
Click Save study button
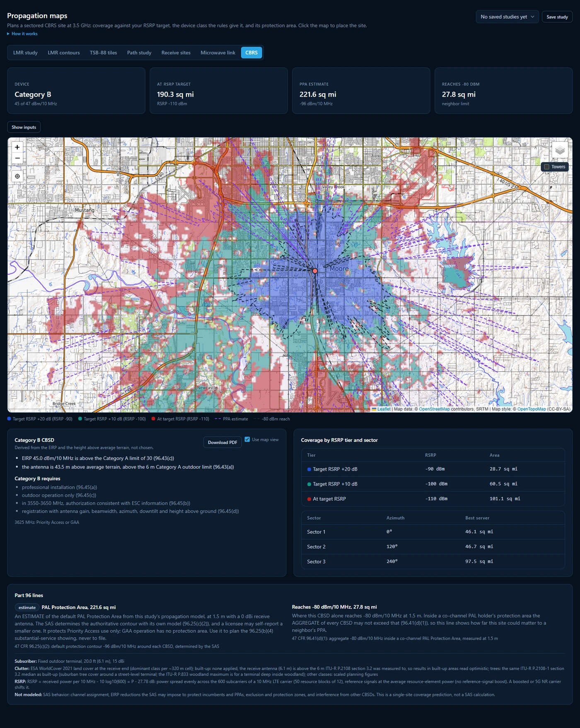click(x=557, y=17)
